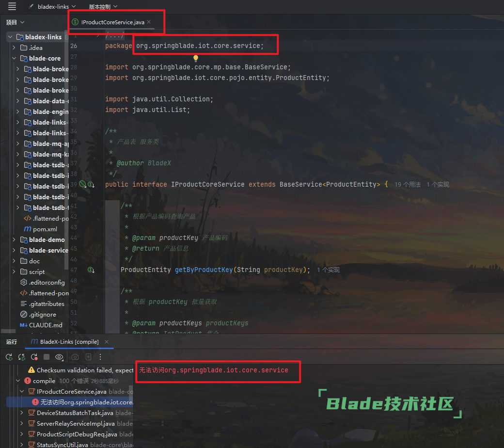The image size is (504, 448).
Task: Switch to the BladeX-Links [compile] run tab
Action: tap(65, 342)
